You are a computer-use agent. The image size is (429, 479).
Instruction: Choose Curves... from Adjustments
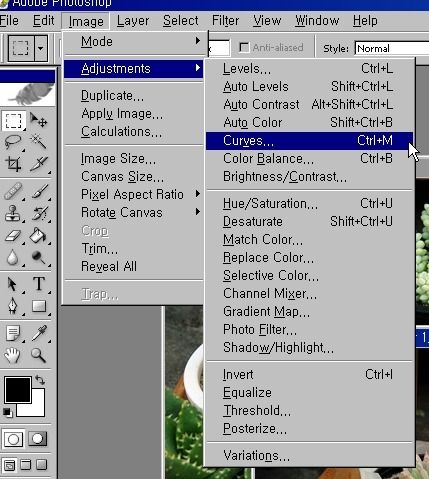point(309,141)
